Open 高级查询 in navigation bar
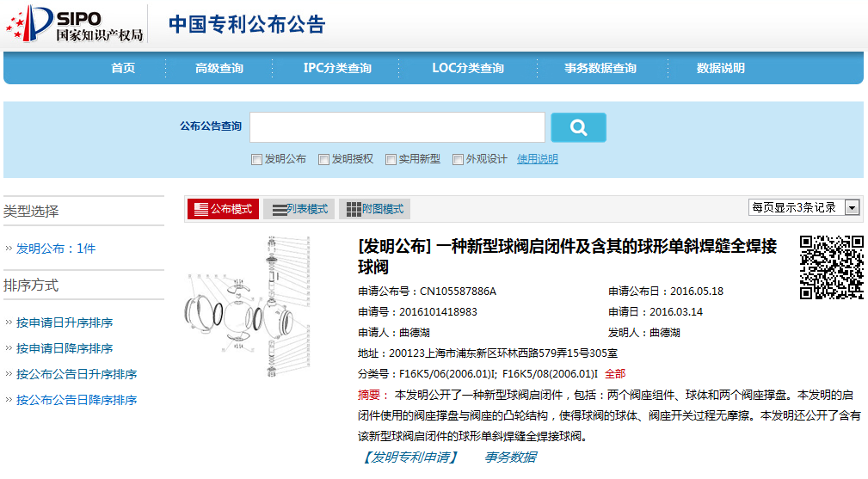 click(219, 68)
